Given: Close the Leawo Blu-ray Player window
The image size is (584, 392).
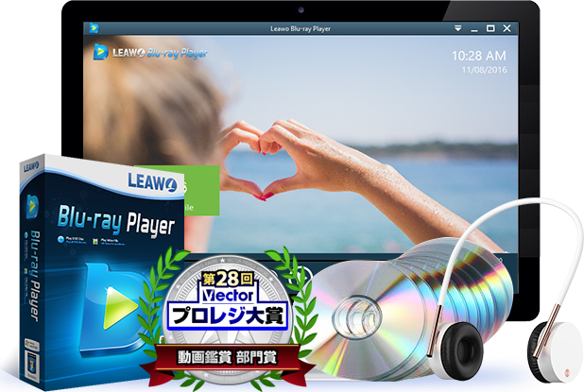Looking at the screenshot, I should click(507, 28).
